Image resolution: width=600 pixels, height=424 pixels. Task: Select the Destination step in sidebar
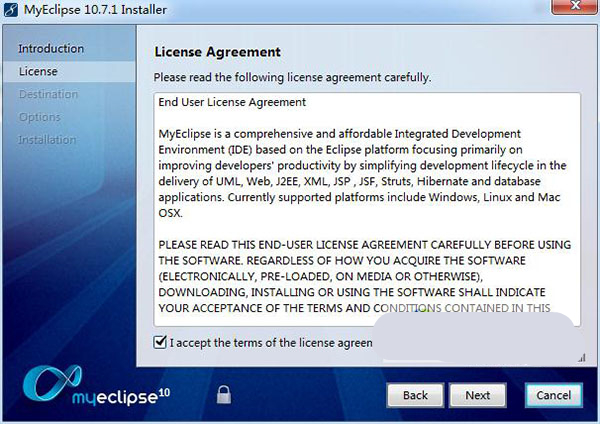coord(49,94)
